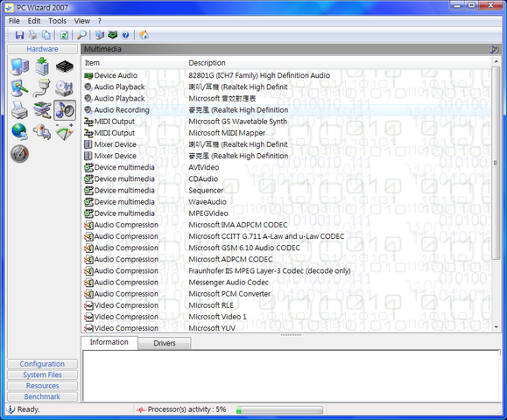
Task: Open the Mainboard icon with green arrow
Action: pos(42,66)
